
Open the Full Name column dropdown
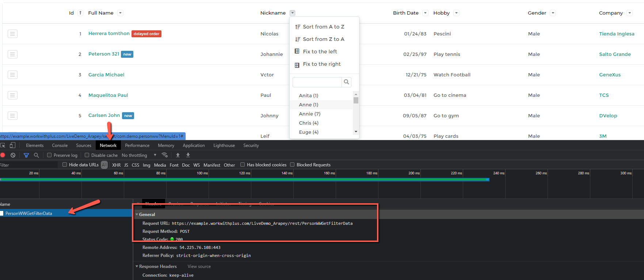120,13
